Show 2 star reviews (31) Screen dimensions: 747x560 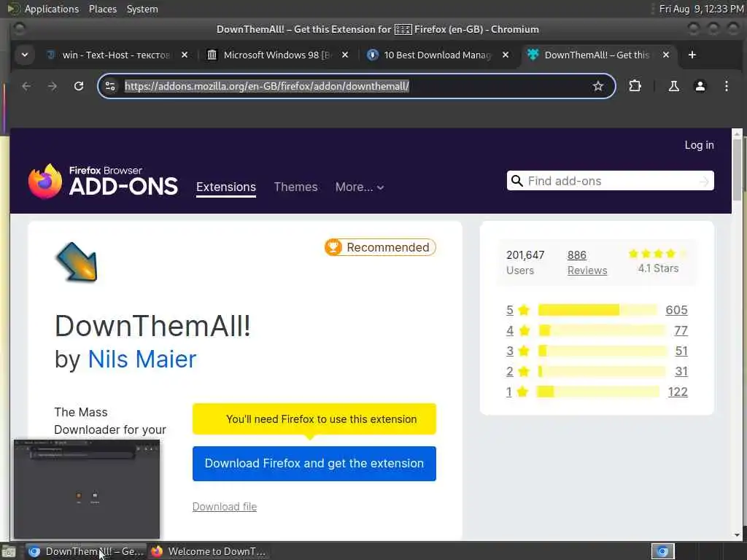click(x=681, y=371)
